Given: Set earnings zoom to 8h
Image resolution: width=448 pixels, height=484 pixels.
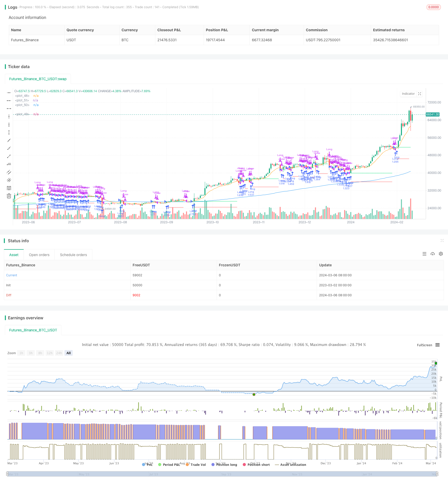Looking at the screenshot, I should [40, 353].
